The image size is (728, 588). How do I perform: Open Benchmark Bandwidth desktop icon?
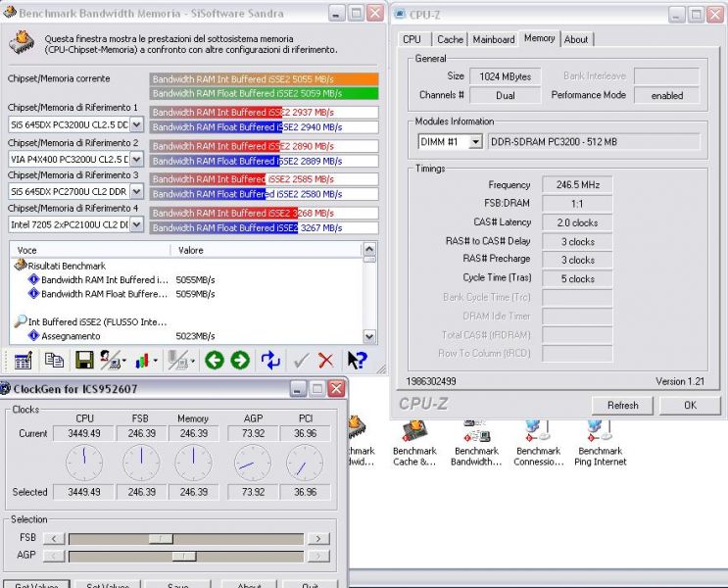click(x=476, y=444)
